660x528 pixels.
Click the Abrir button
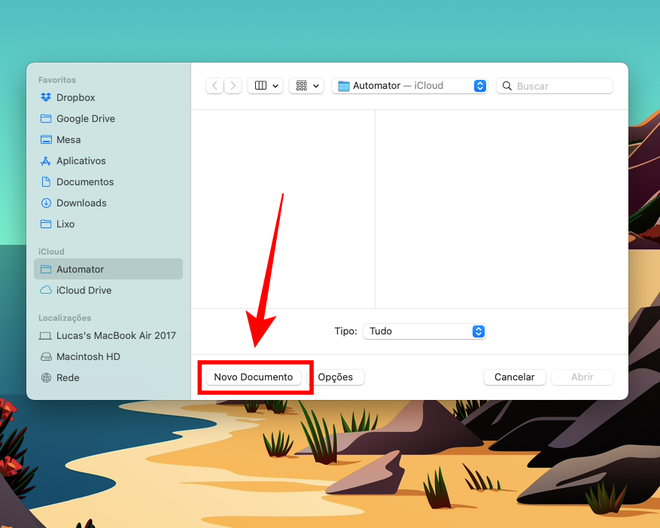click(x=582, y=377)
